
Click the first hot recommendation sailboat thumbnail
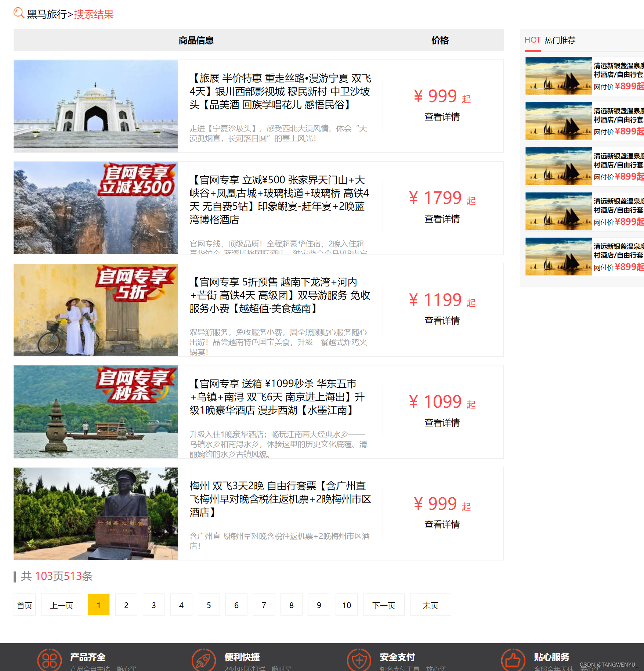point(558,76)
